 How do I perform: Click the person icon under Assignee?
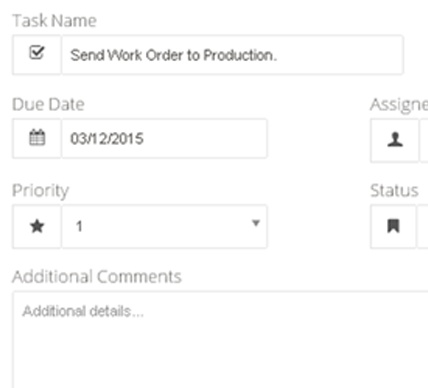point(395,140)
